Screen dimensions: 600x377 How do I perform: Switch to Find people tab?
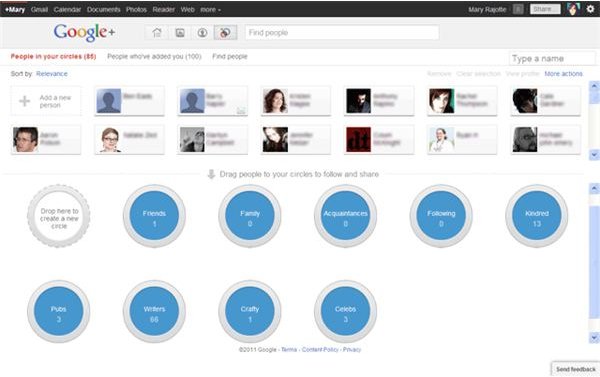pyautogui.click(x=230, y=57)
